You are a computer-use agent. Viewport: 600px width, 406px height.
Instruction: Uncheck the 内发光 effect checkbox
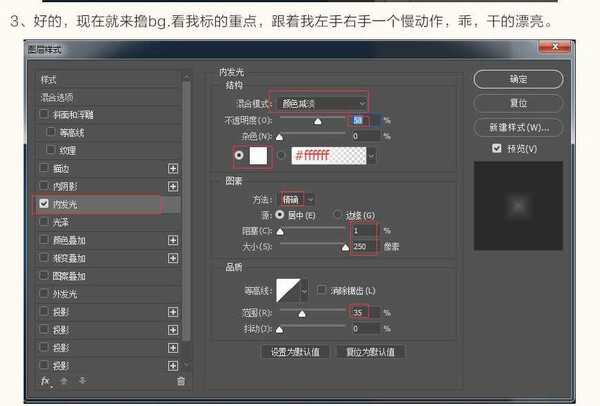(x=44, y=204)
